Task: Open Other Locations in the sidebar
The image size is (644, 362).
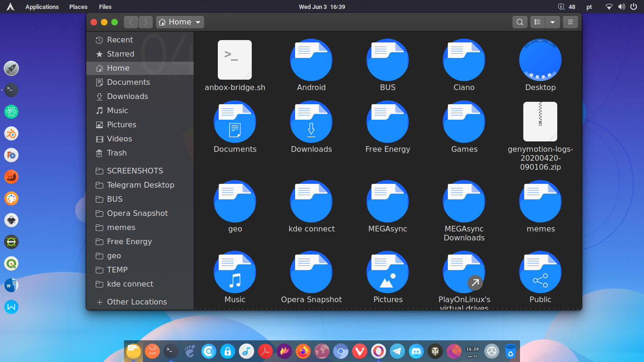Action: (137, 302)
